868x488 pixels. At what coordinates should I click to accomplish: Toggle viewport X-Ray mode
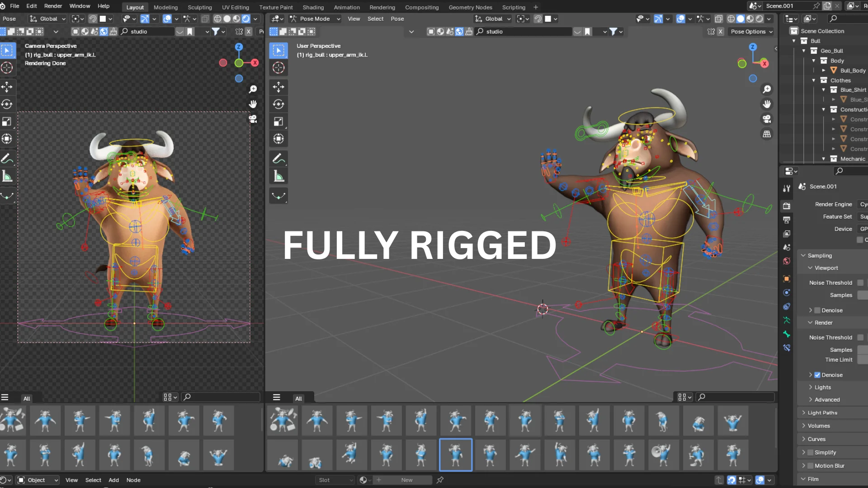tap(718, 19)
